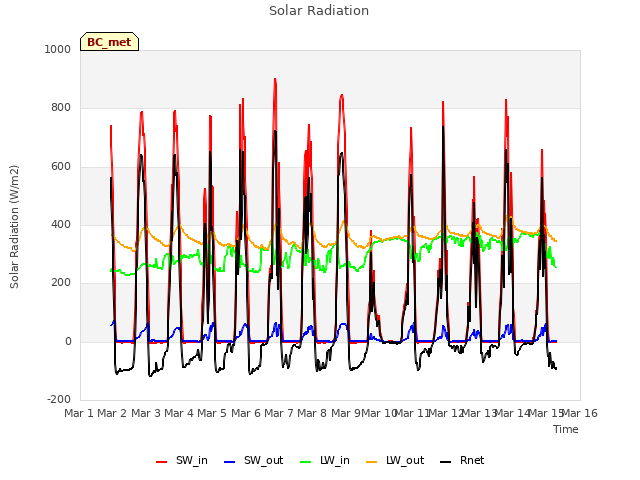Click the Mar 1 x-axis label
640x480 pixels.
[x=79, y=413]
